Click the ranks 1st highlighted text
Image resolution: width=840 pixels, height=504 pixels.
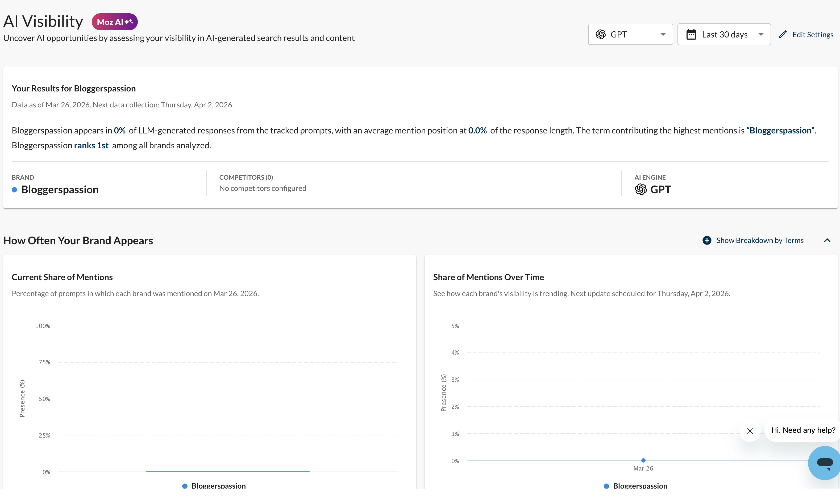tap(92, 145)
